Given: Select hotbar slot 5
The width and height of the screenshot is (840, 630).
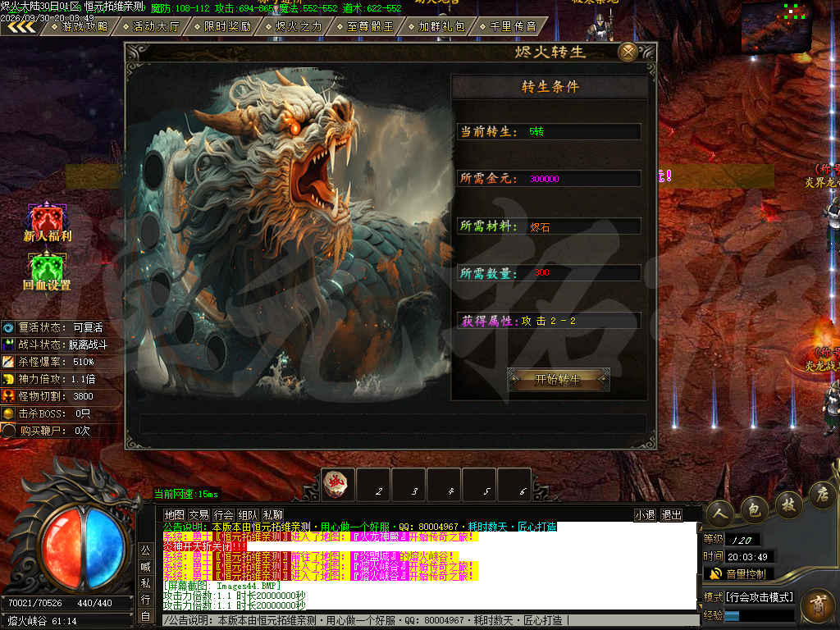Looking at the screenshot, I should pos(479,485).
